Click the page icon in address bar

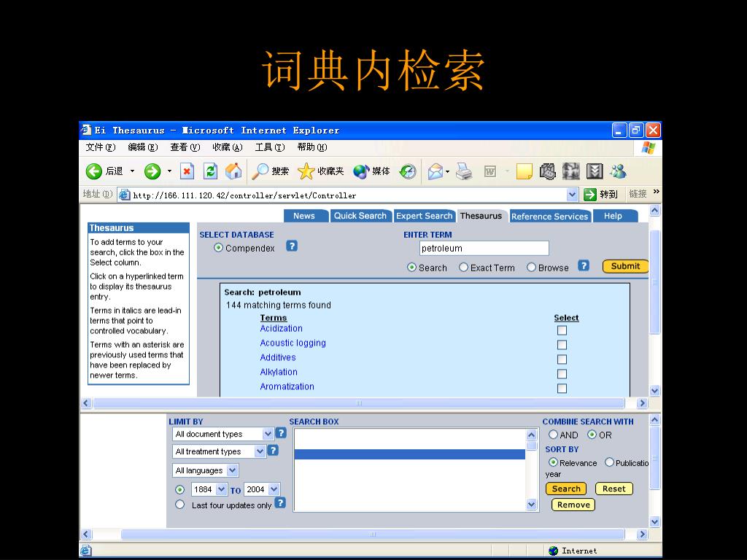point(124,195)
